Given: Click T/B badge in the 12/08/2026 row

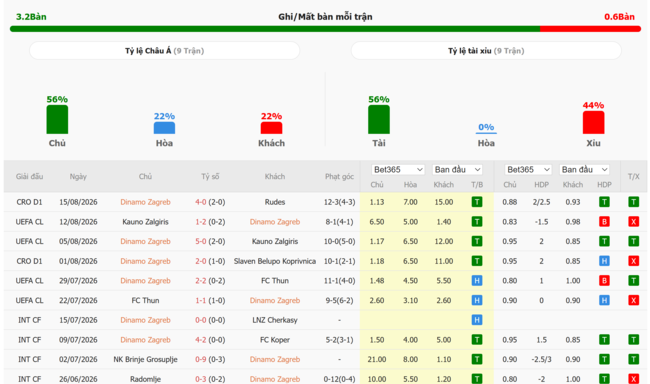Looking at the screenshot, I should (x=477, y=222).
